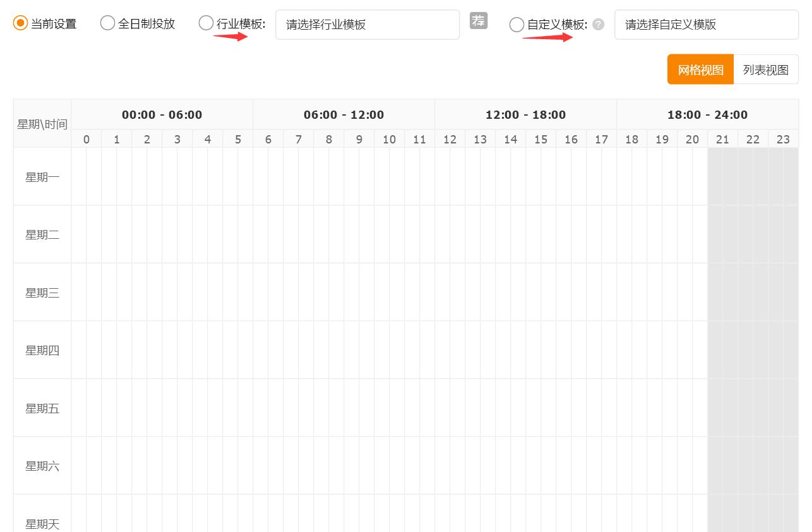The image size is (812, 532).
Task: Open the 请选择自定义模版 dropdown
Action: (x=706, y=25)
